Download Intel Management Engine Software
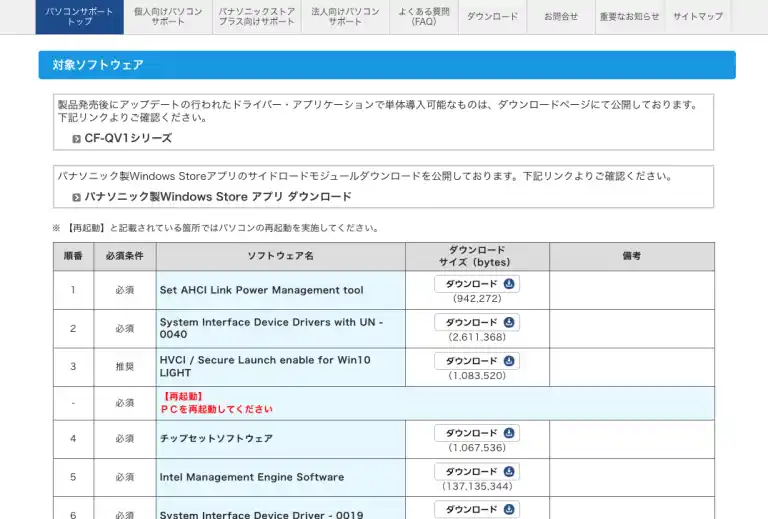768x519 pixels. [x=477, y=471]
